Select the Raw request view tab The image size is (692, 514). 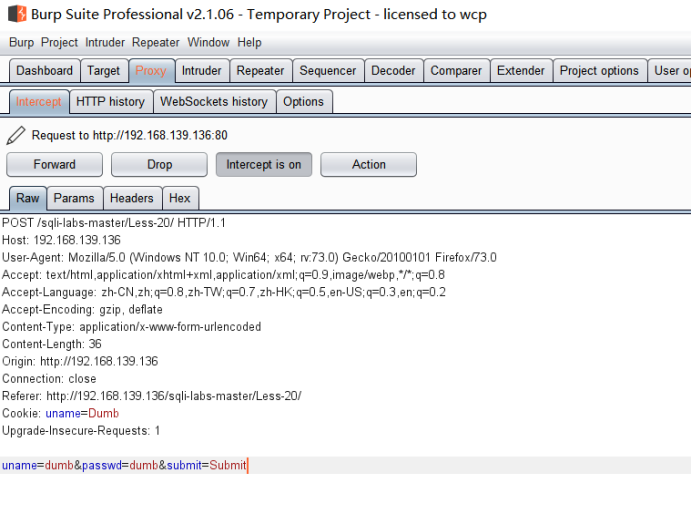pos(28,198)
